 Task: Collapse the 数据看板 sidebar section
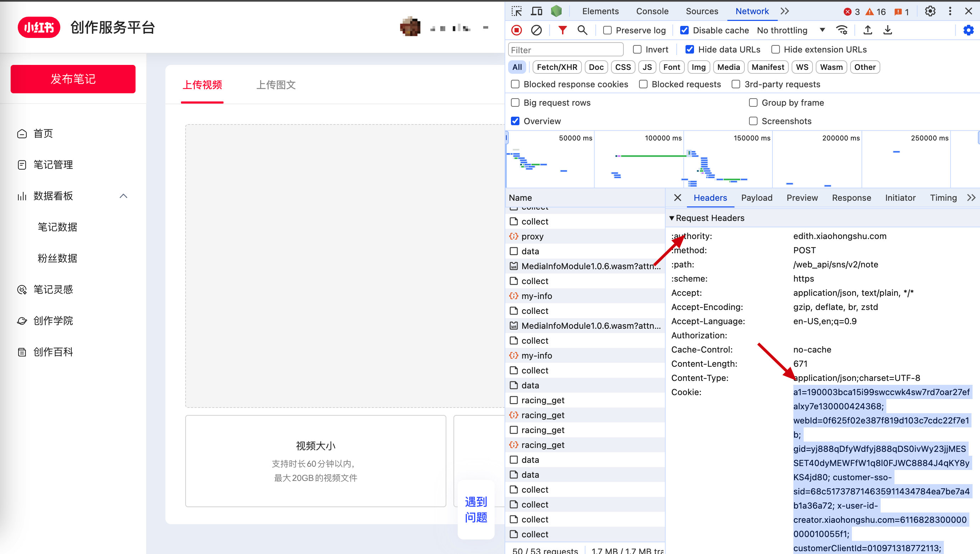click(x=123, y=196)
